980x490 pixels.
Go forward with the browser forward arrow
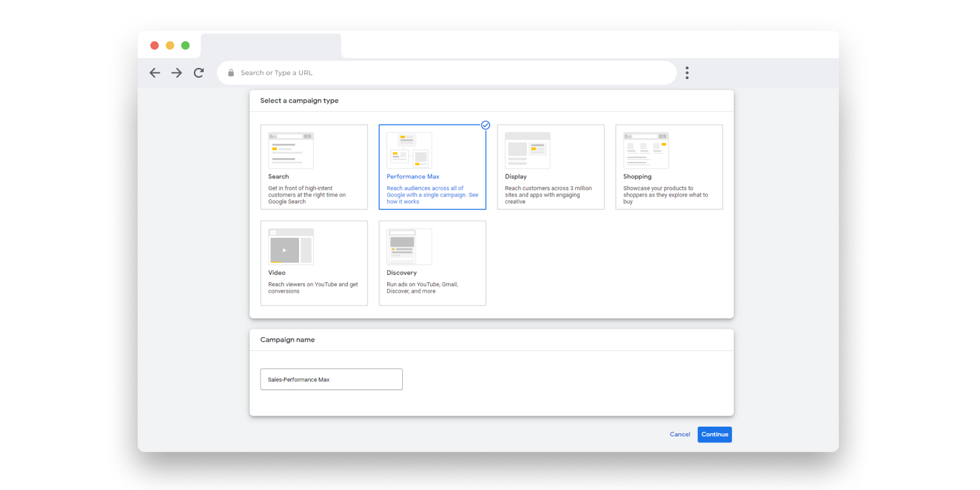[x=177, y=73]
